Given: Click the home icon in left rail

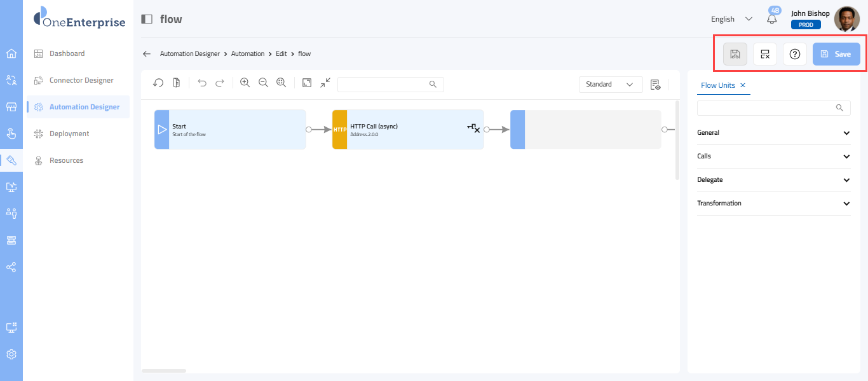Looking at the screenshot, I should pyautogui.click(x=11, y=53).
